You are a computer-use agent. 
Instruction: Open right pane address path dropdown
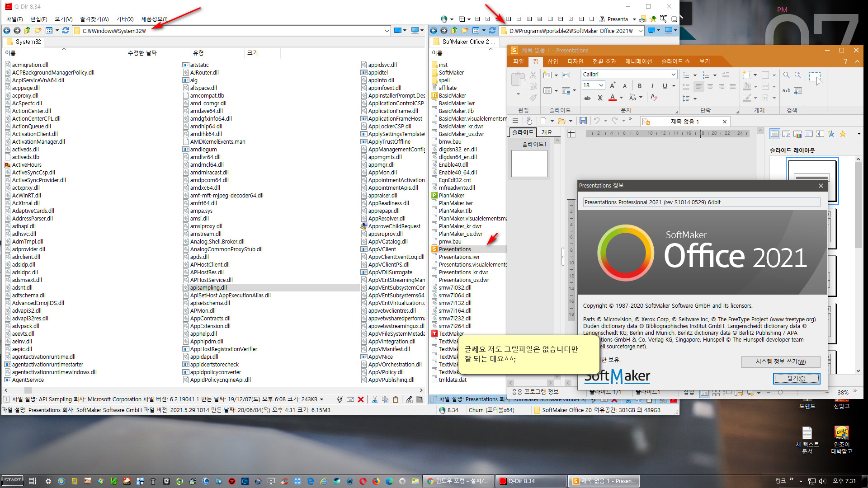[641, 31]
